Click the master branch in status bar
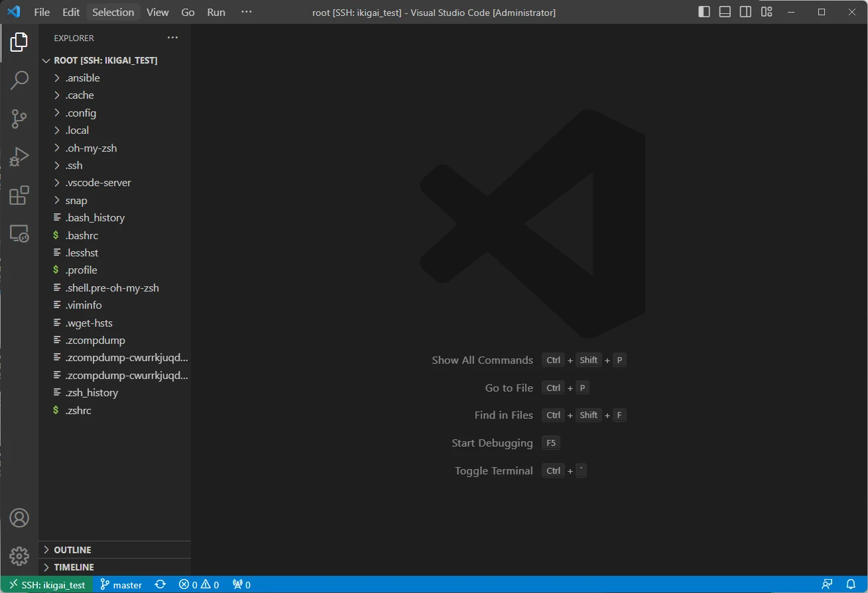The image size is (868, 593). (121, 584)
